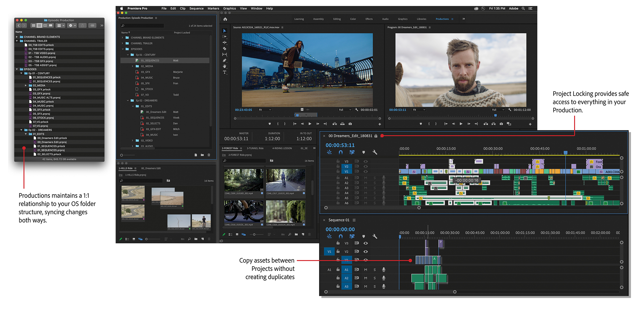Mute A2 audio track in Sequence 01
Image resolution: width=644 pixels, height=313 pixels.
(x=363, y=278)
